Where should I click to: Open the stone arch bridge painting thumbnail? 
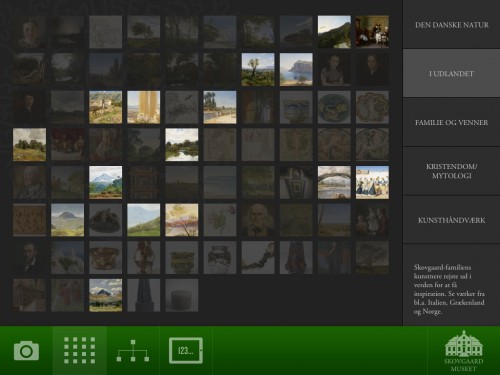(334, 182)
